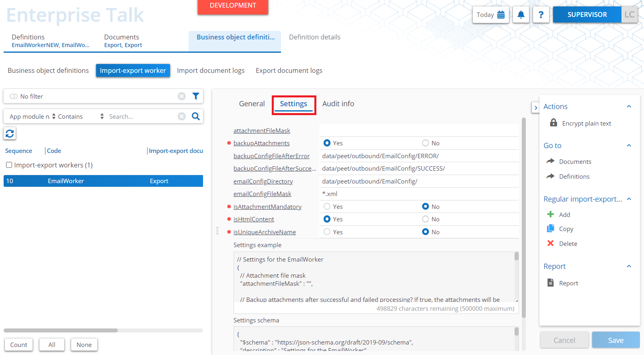Set isAttachmentMandatory to Yes
The width and height of the screenshot is (644, 355).
coord(327,206)
